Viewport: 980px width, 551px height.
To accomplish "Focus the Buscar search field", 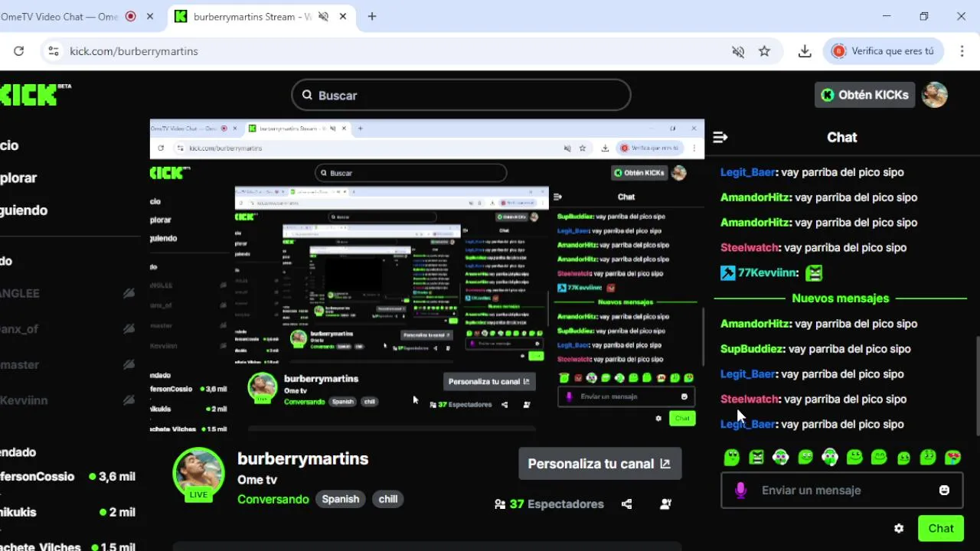I will [461, 95].
